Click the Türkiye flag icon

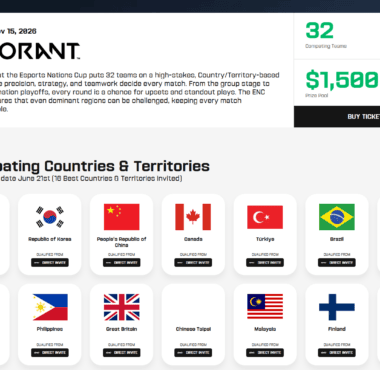(x=265, y=217)
